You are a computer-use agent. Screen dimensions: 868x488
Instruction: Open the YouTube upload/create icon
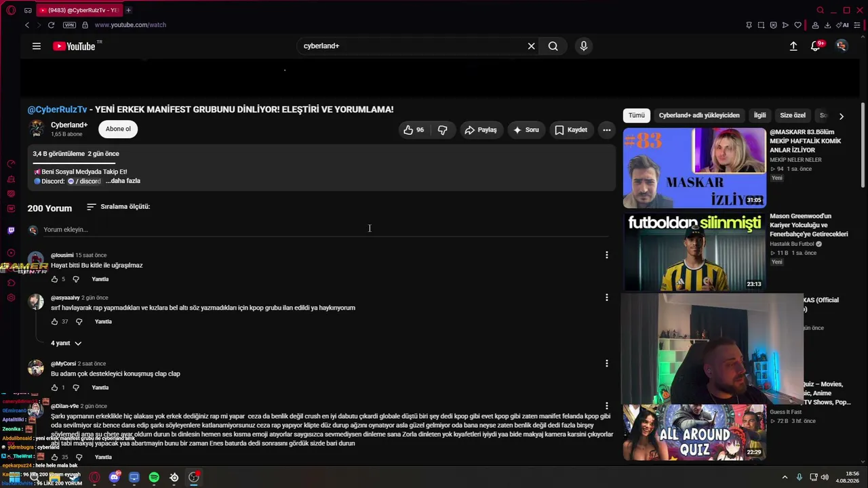pyautogui.click(x=793, y=46)
